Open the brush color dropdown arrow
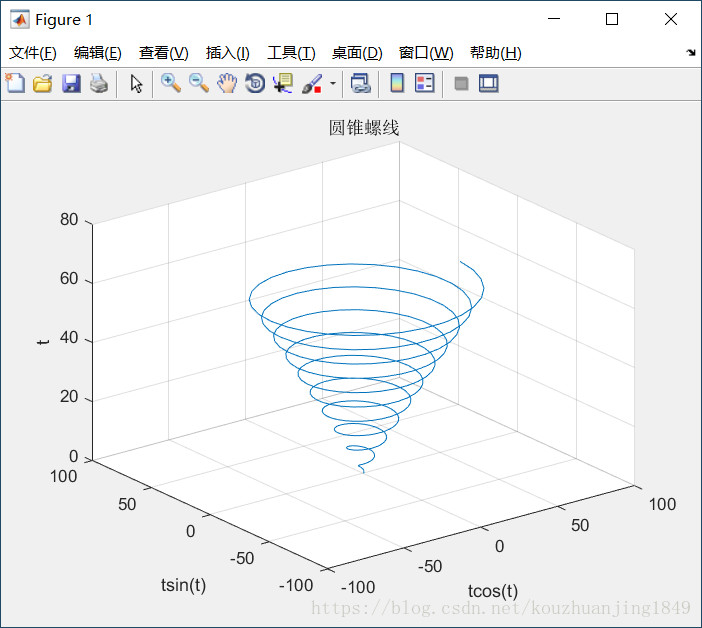 [x=333, y=83]
